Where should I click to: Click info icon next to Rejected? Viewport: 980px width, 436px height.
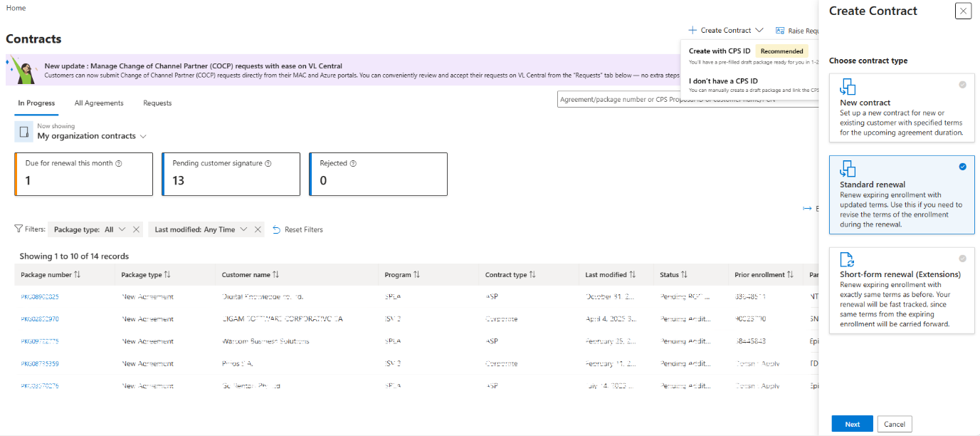click(x=353, y=163)
